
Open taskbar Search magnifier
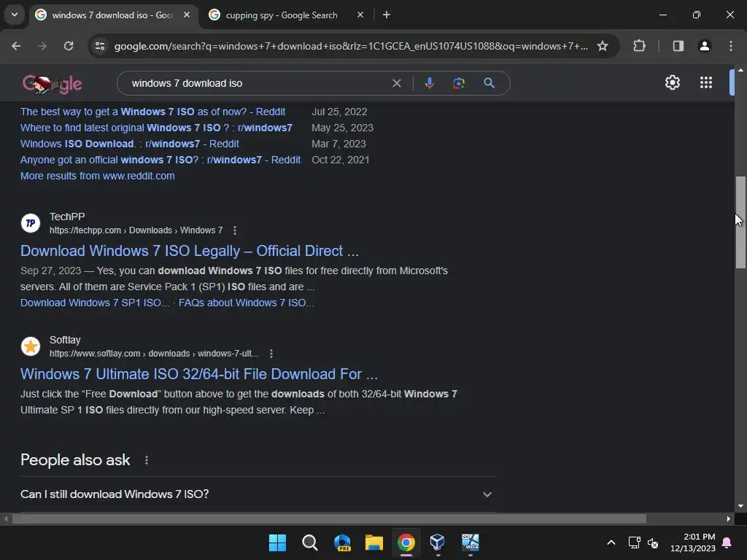click(x=310, y=542)
